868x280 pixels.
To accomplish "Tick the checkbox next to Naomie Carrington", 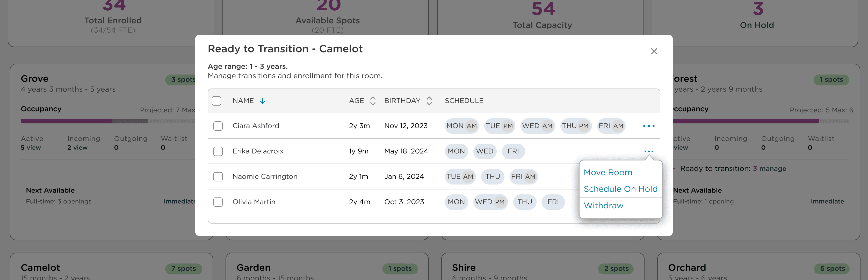I will click(x=218, y=177).
